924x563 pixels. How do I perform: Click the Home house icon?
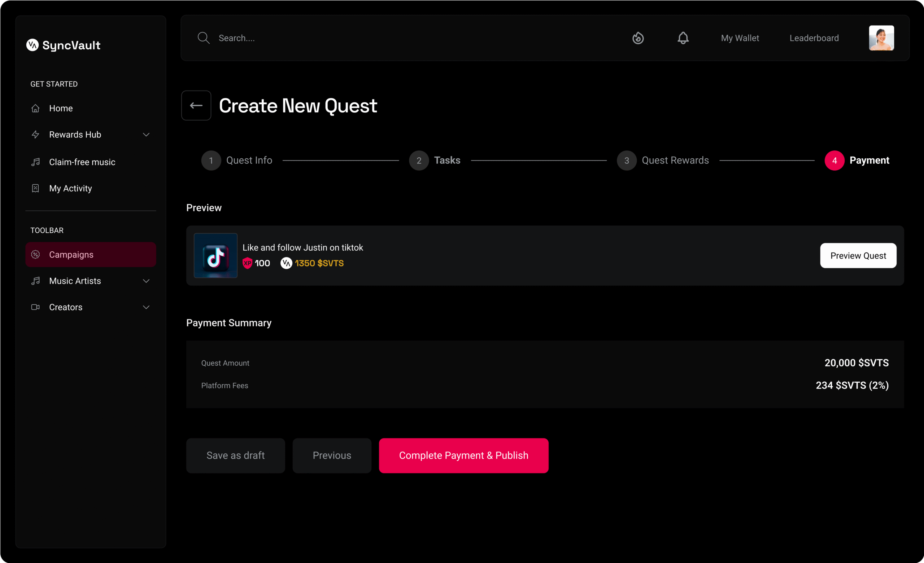(x=36, y=108)
